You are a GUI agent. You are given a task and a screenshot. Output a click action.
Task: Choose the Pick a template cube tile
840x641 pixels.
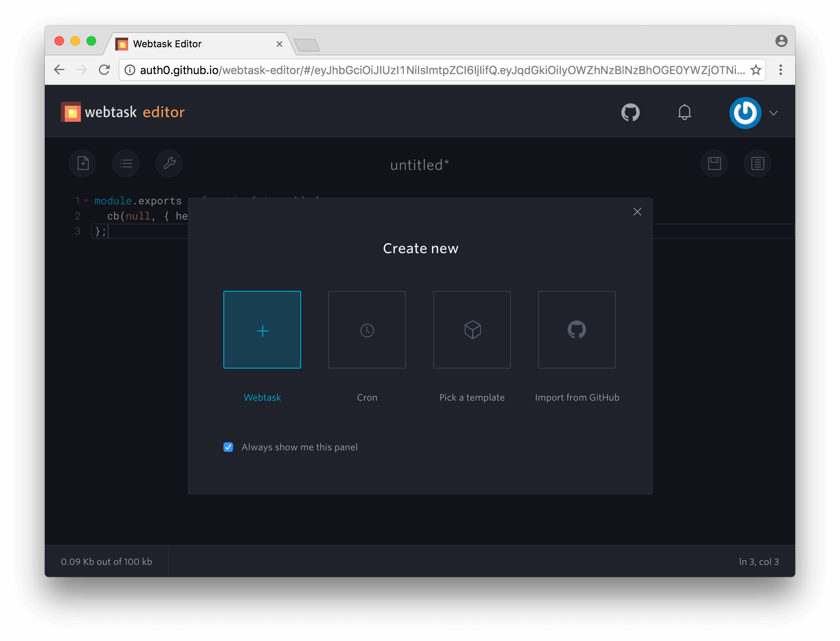click(472, 330)
